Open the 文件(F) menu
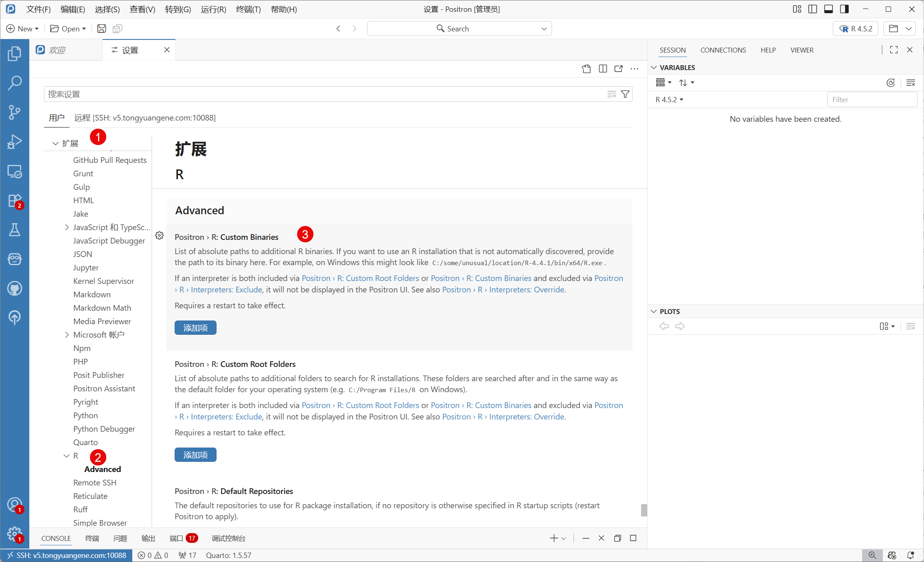 point(38,9)
